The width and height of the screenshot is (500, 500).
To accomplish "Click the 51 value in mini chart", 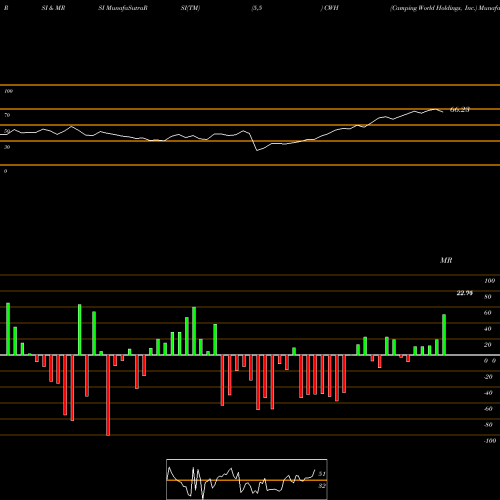I will [x=322, y=474].
